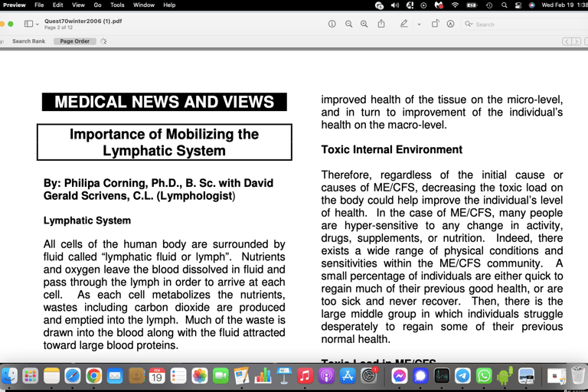Go to next search result arrow

pos(577,41)
